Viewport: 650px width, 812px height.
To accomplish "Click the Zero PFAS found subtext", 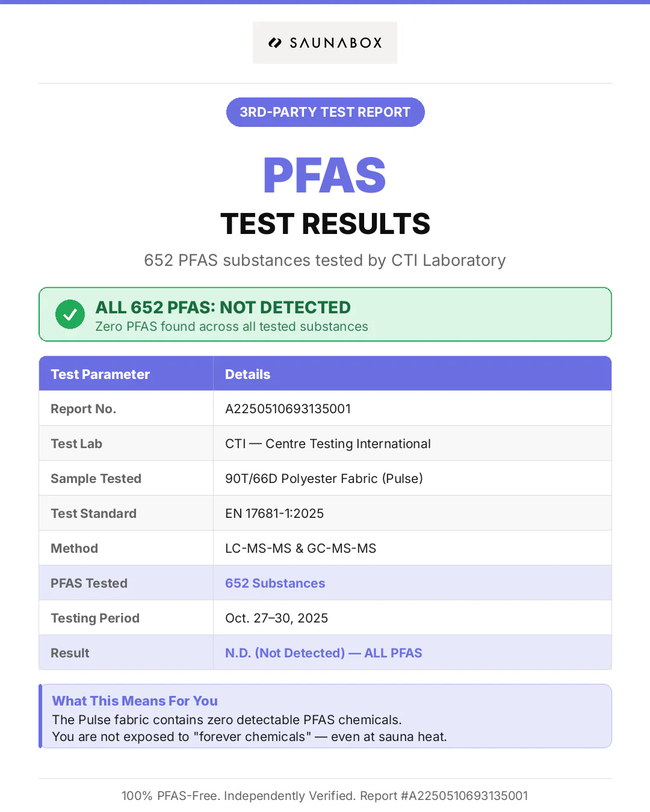I will coord(232,327).
